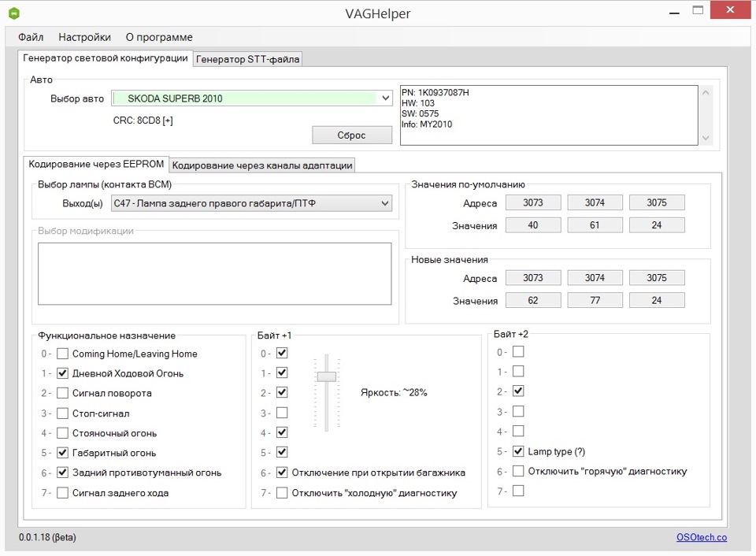
Task: Open the OSOtech.co link
Action: tap(701, 537)
